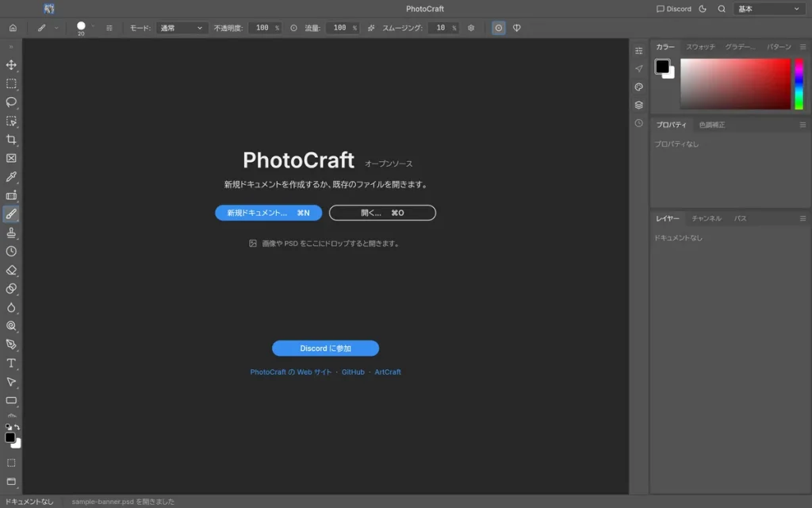
Task: Select the overlapping circles gradient tool
Action: tap(11, 289)
